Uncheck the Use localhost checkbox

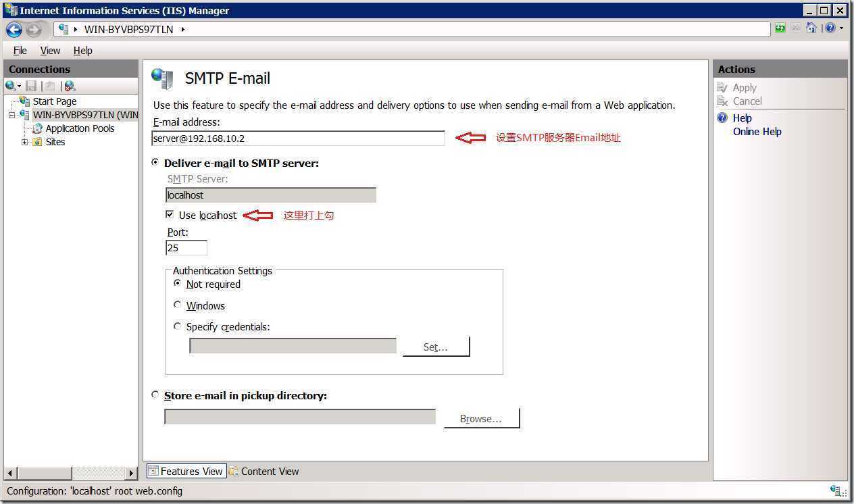[170, 215]
